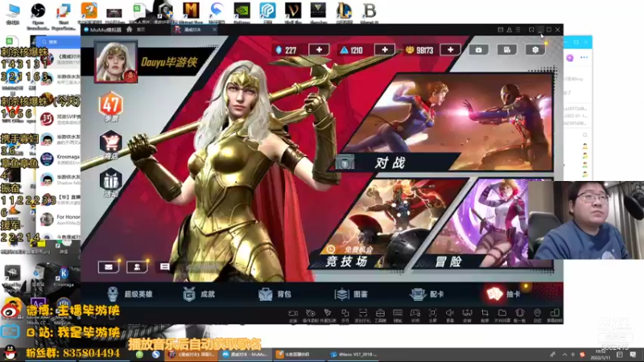
Task: Open the 抽卡 card draw tab
Action: (x=504, y=294)
